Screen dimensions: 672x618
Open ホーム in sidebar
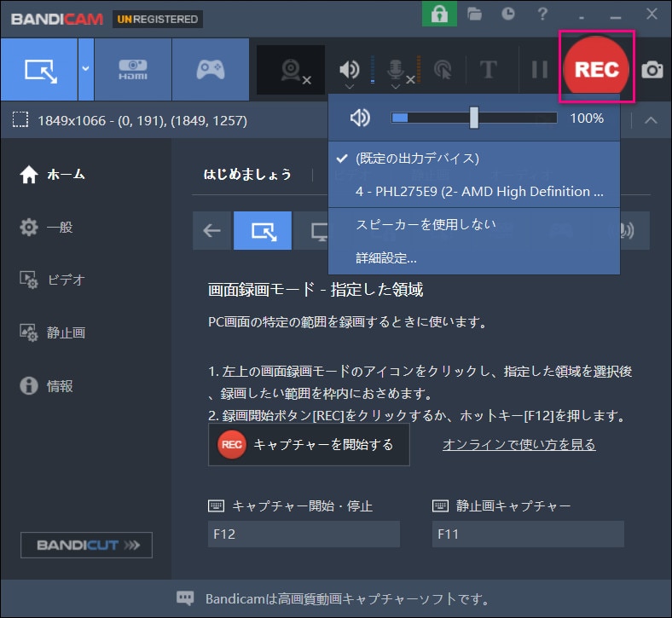[53, 174]
